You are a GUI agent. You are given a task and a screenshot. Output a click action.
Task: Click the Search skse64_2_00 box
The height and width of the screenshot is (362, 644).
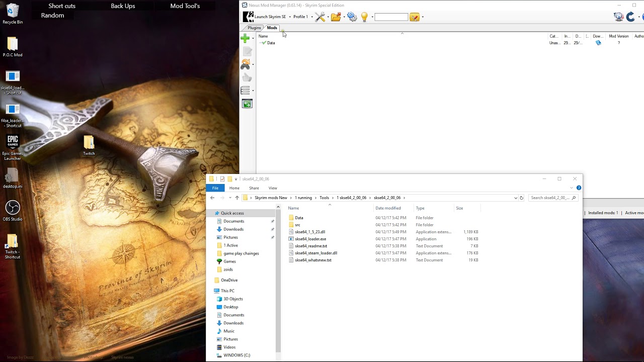[552, 198]
